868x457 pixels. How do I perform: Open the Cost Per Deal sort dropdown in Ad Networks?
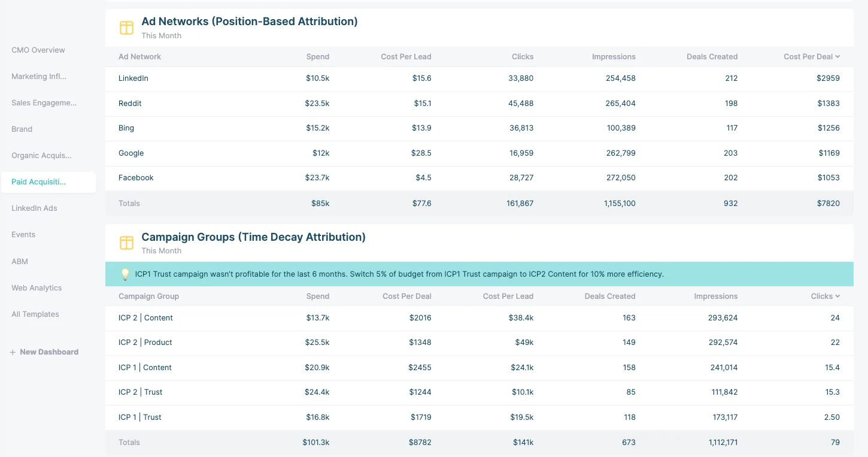[837, 56]
